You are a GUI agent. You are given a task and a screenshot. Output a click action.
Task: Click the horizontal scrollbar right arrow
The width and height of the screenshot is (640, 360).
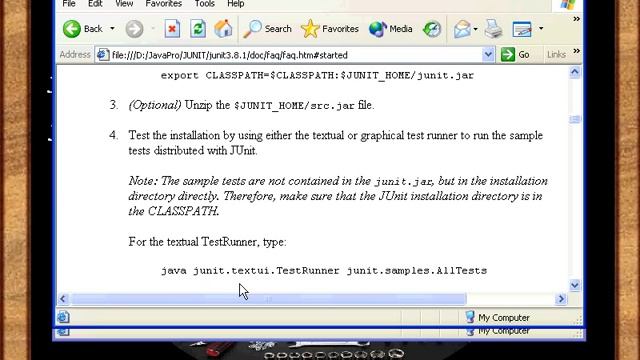pos(561,299)
